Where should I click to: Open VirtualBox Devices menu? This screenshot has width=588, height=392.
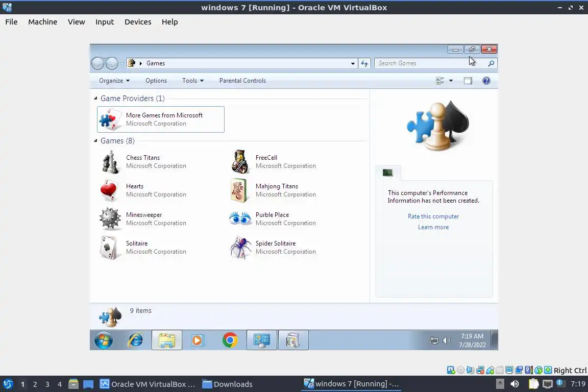click(138, 22)
